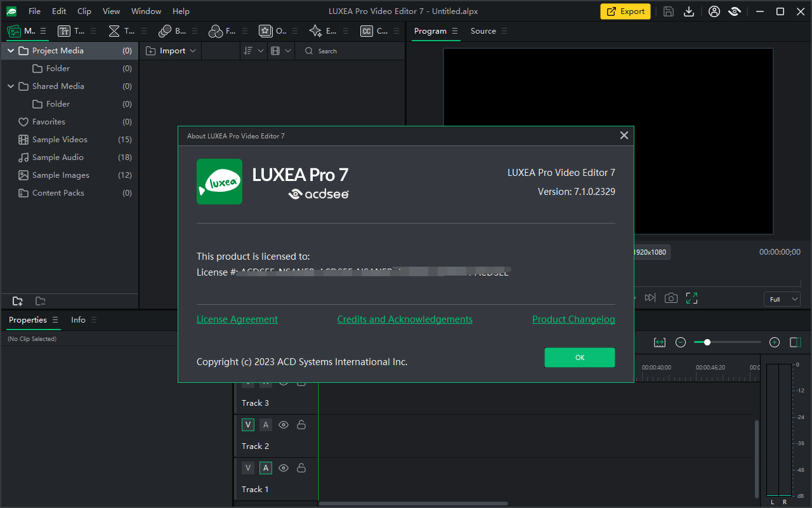Toggle the V button on Track 2
The image size is (812, 508).
point(247,424)
